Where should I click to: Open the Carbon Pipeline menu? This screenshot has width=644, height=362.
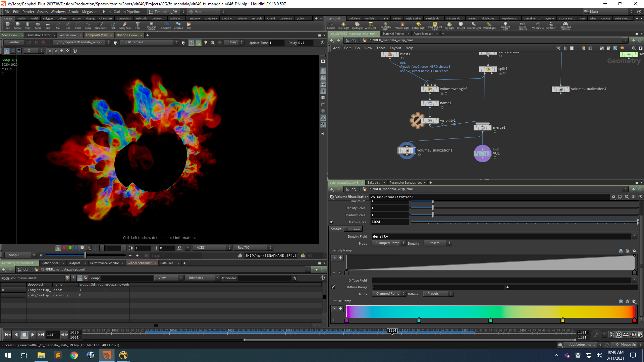tap(127, 12)
